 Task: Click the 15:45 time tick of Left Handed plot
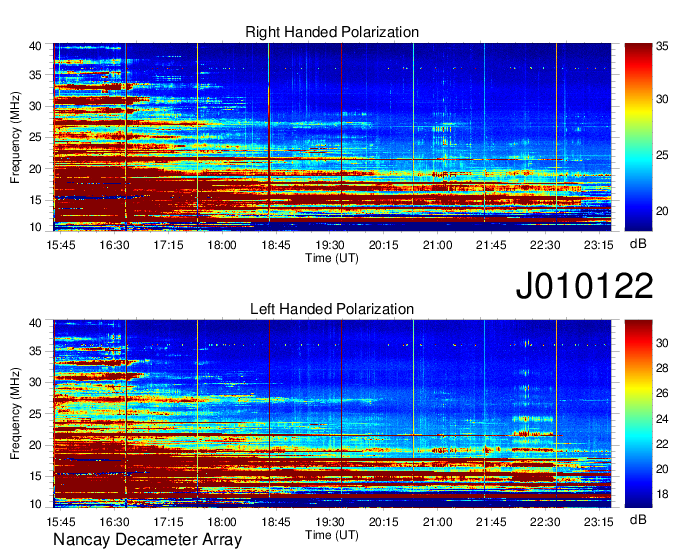click(61, 522)
